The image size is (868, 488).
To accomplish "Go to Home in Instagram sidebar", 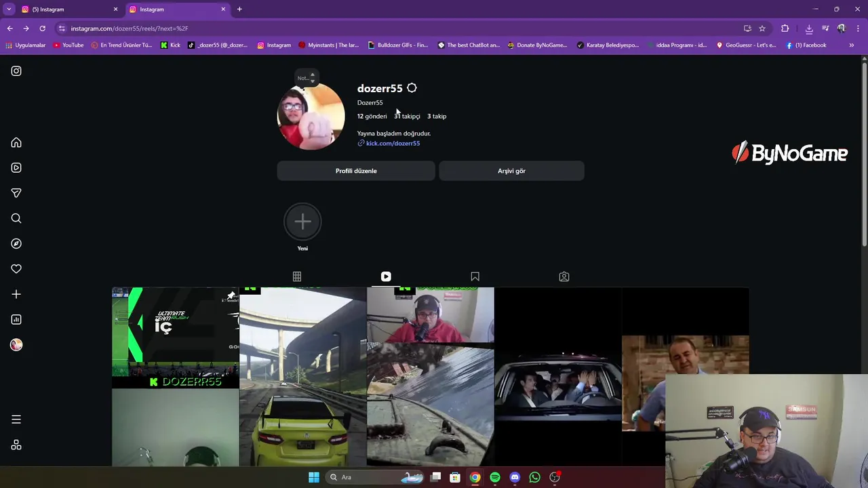I will [x=16, y=142].
